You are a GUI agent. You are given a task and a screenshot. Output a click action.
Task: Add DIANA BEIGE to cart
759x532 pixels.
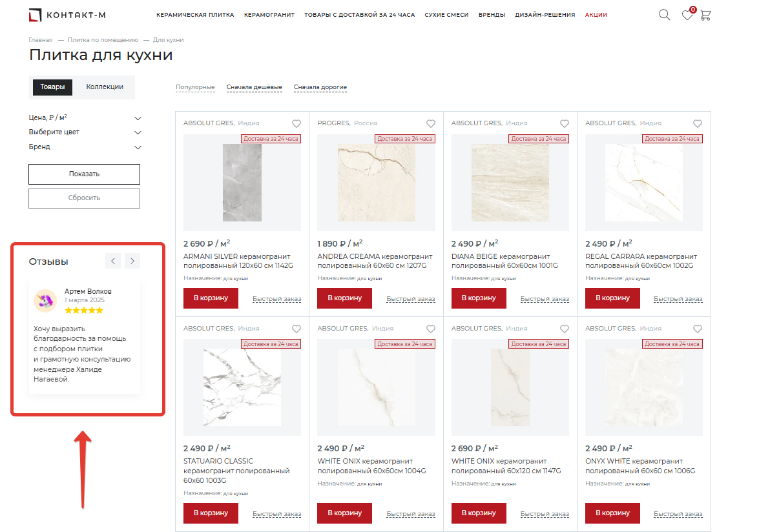pos(479,298)
